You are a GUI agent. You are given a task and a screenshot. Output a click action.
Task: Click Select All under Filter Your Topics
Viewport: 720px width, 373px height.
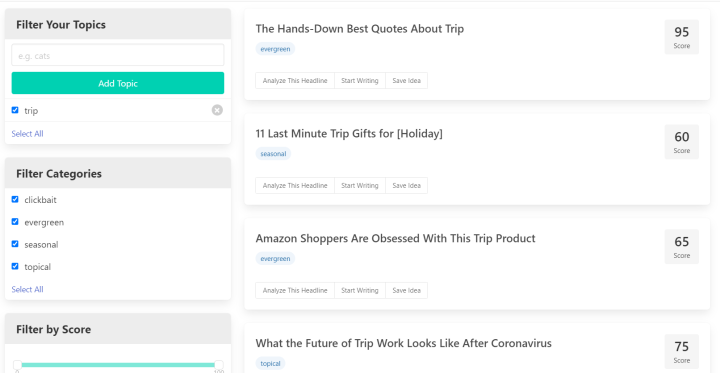[27, 134]
